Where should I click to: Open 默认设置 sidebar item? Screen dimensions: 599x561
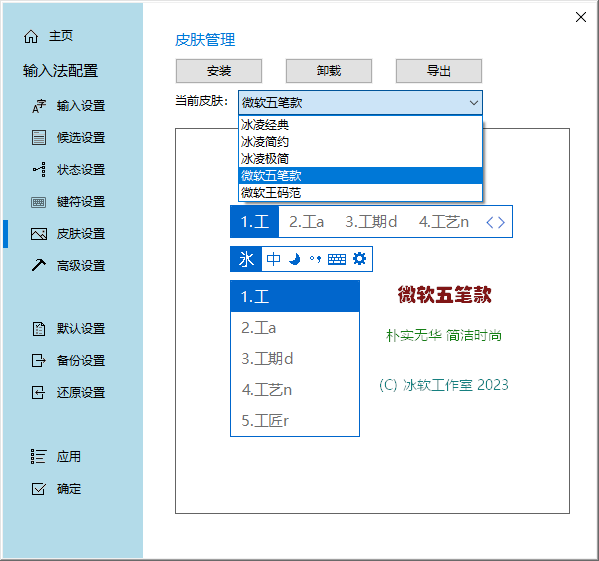coord(68,328)
